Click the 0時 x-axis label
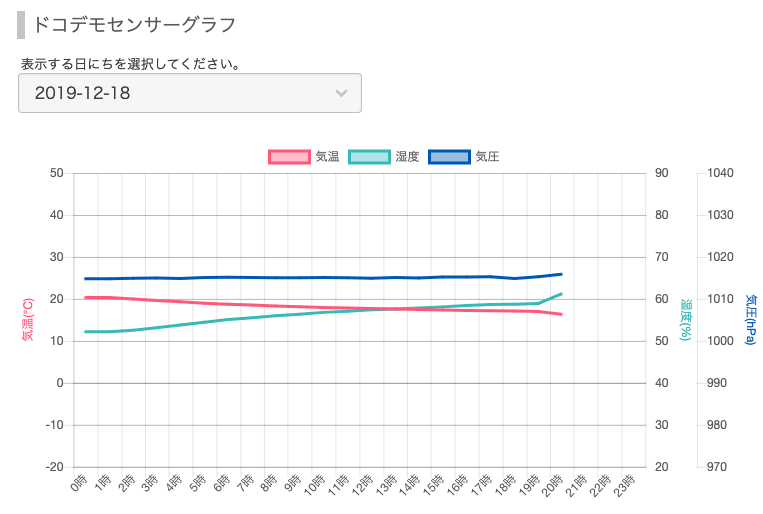 pyautogui.click(x=79, y=484)
